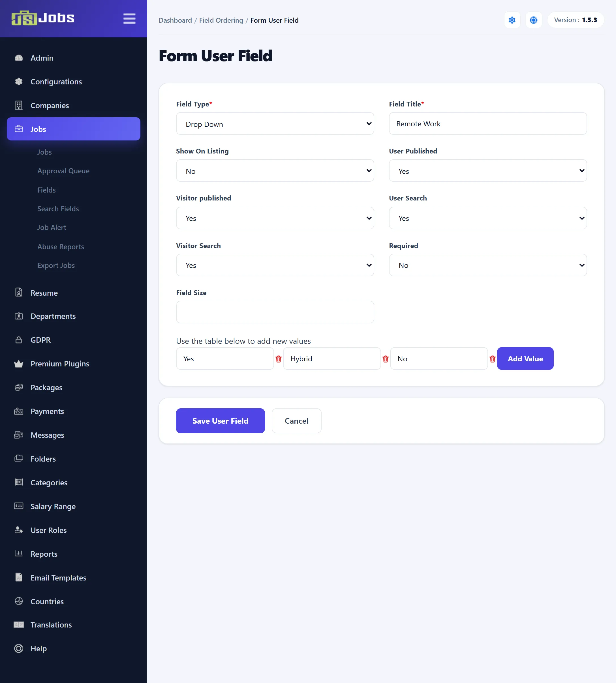The width and height of the screenshot is (616, 683).
Task: Open the Fields submenu item
Action: pos(46,190)
